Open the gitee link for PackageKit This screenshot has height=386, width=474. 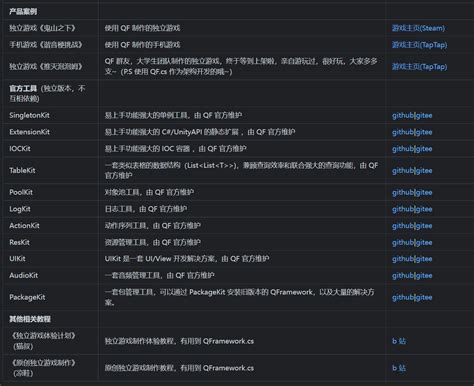click(424, 297)
